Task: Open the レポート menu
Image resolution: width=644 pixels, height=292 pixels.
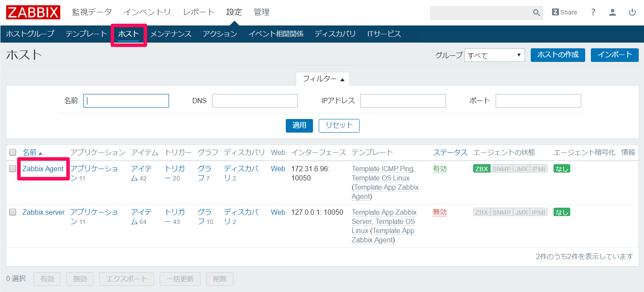Action: (199, 12)
